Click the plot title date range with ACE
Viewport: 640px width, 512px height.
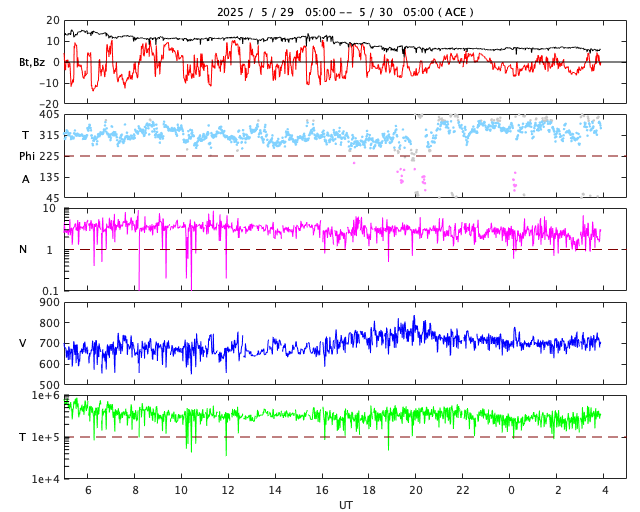(x=345, y=12)
